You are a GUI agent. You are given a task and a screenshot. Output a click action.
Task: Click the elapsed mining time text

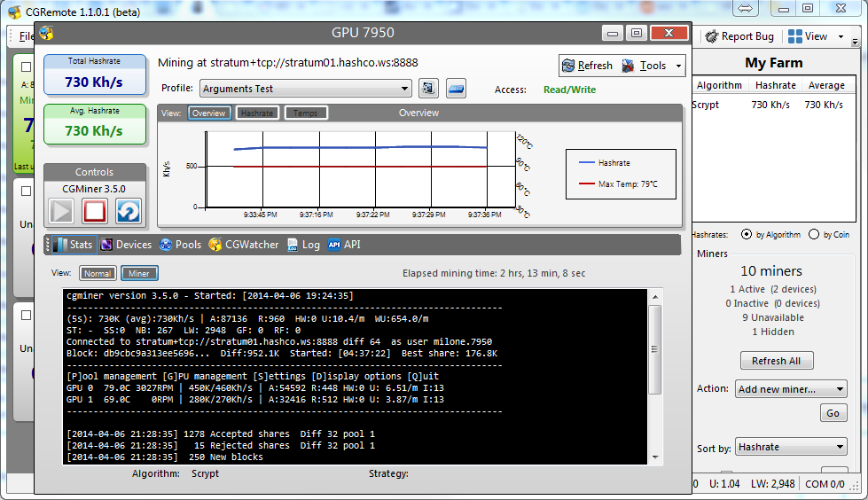pyautogui.click(x=494, y=273)
